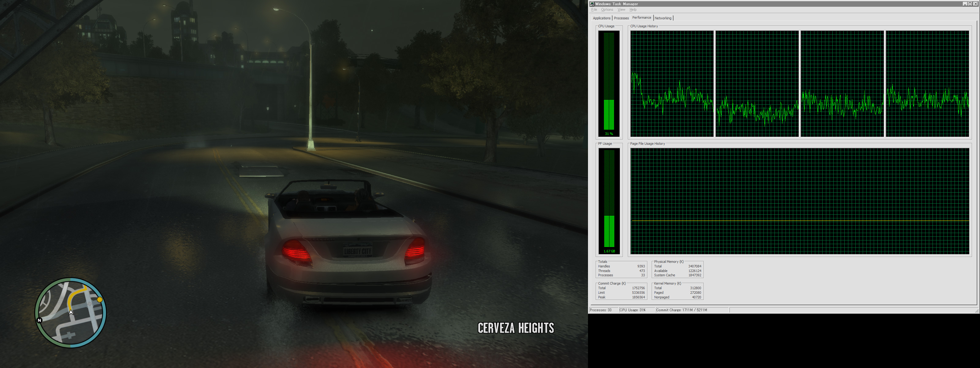This screenshot has width=980, height=368.
Task: Open the Options menu
Action: (x=607, y=10)
